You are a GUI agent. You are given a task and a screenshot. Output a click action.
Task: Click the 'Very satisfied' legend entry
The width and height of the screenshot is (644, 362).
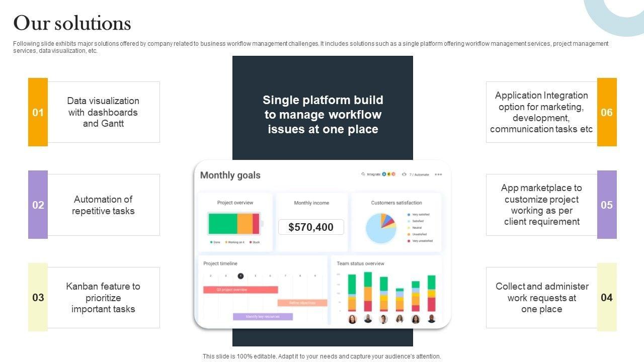(x=419, y=215)
